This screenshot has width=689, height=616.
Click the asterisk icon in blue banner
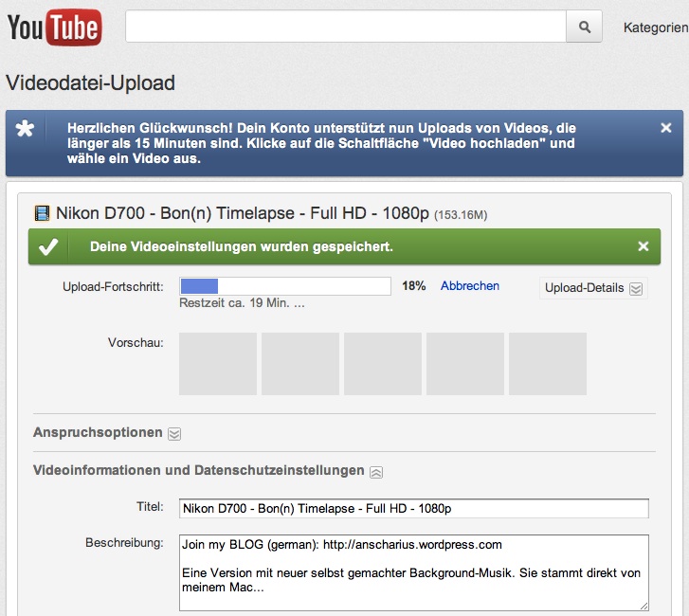click(26, 129)
